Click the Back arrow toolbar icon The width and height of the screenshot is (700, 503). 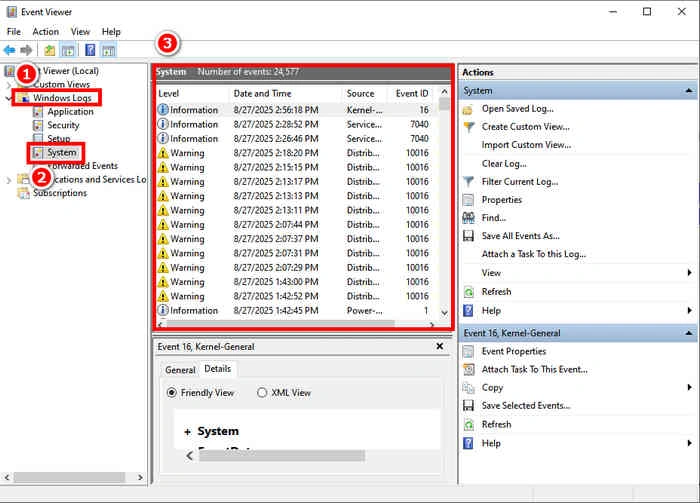9,50
